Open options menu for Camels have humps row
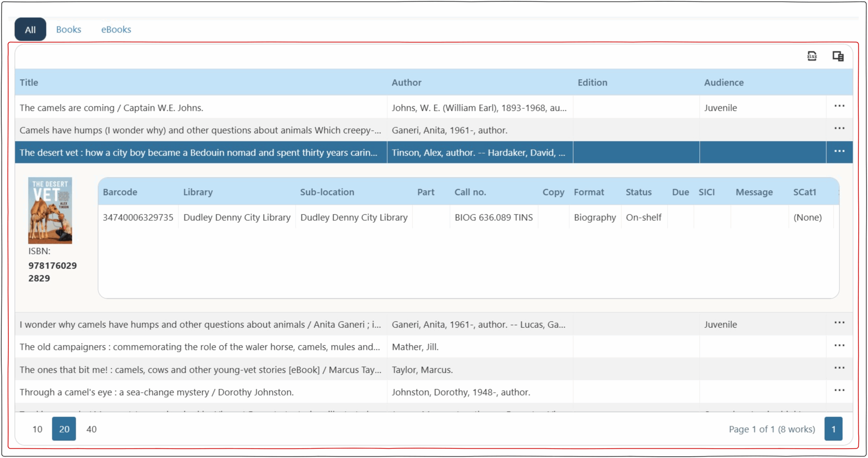The width and height of the screenshot is (868, 458). (x=839, y=129)
